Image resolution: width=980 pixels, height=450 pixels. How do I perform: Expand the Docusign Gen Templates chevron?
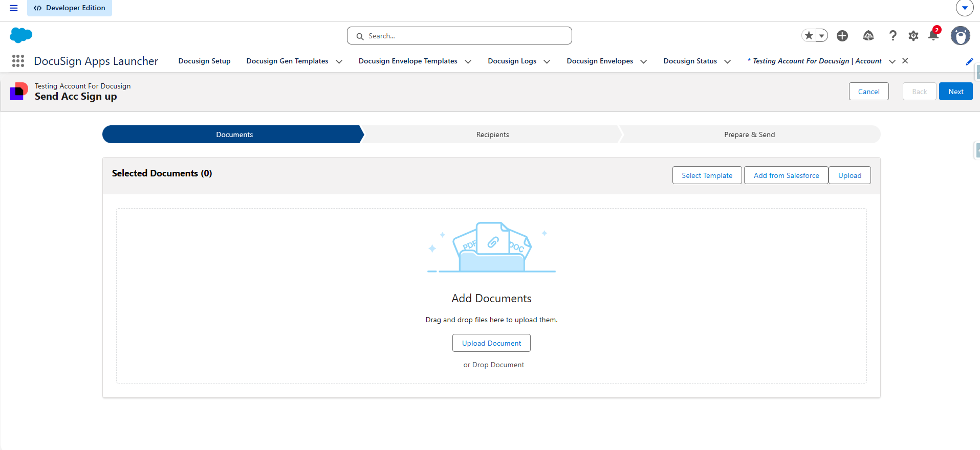[x=339, y=61]
